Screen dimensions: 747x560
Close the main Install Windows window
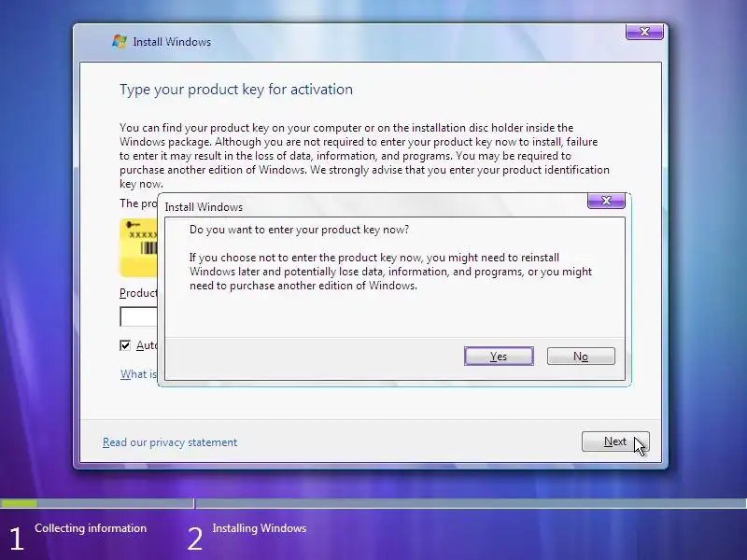point(644,32)
